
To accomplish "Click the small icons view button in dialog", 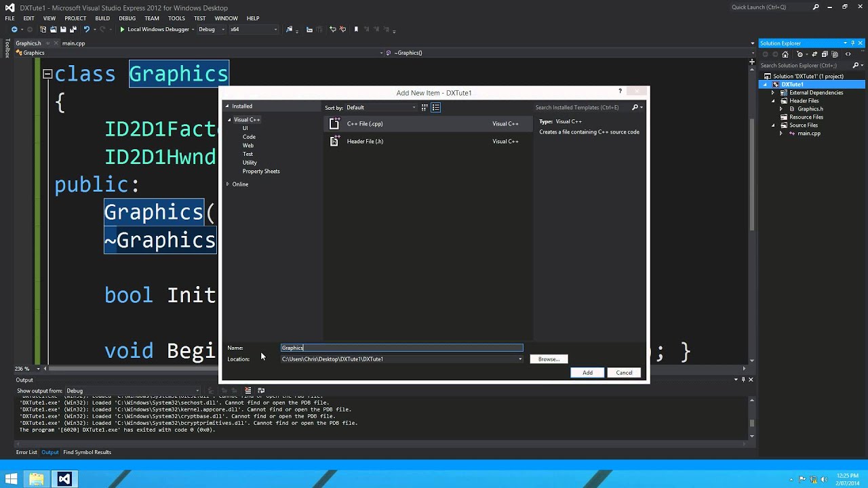I will (425, 107).
